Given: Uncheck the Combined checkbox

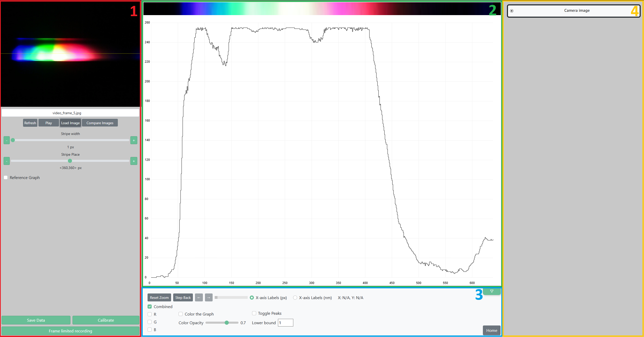Looking at the screenshot, I should pyautogui.click(x=150, y=307).
